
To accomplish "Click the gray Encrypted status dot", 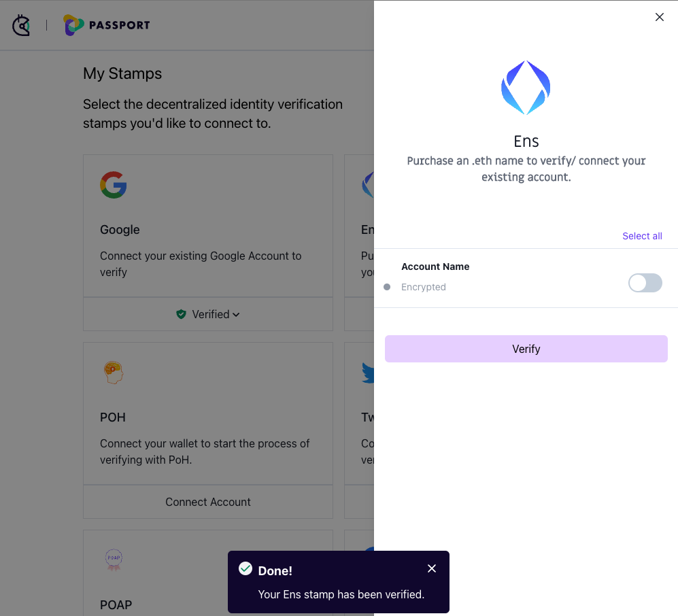I will click(387, 287).
